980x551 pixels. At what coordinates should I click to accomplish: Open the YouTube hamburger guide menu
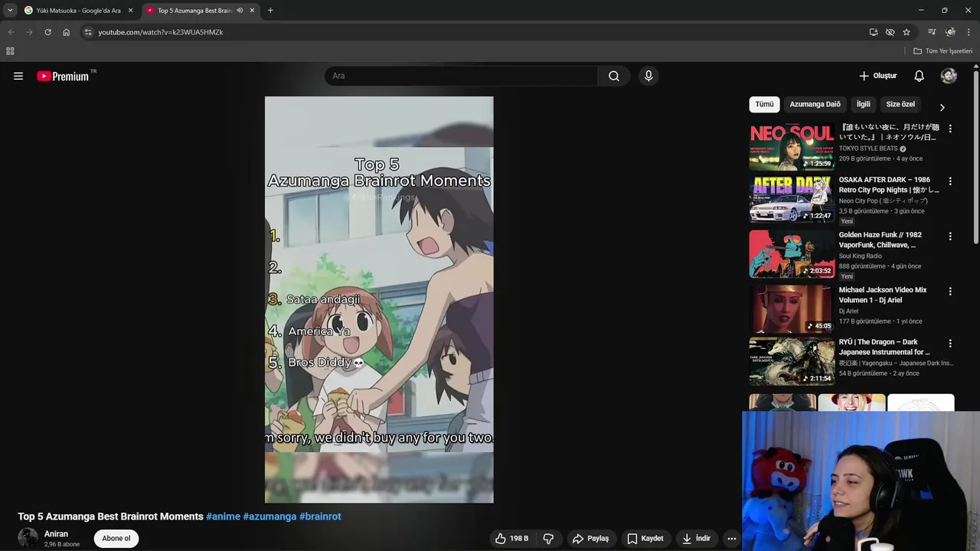pyautogui.click(x=18, y=76)
